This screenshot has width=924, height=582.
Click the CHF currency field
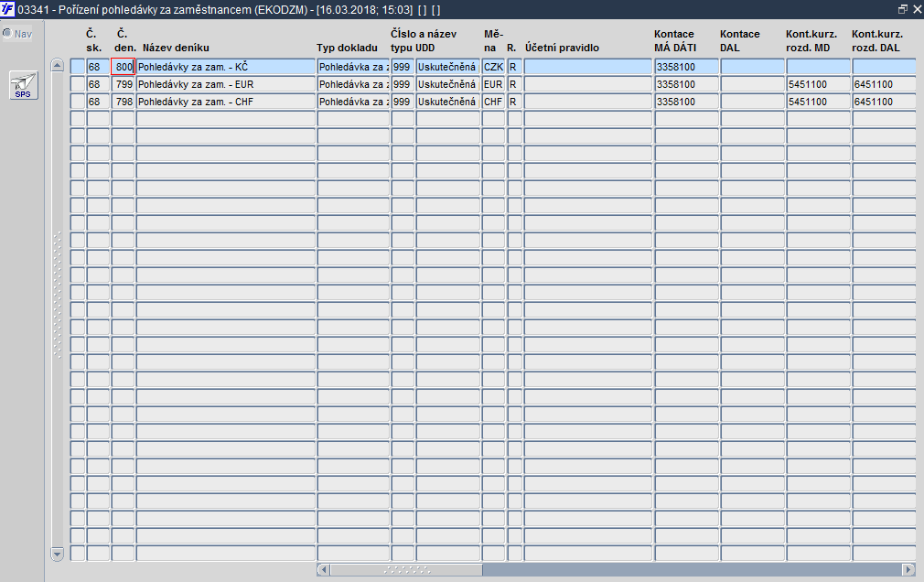[493, 102]
